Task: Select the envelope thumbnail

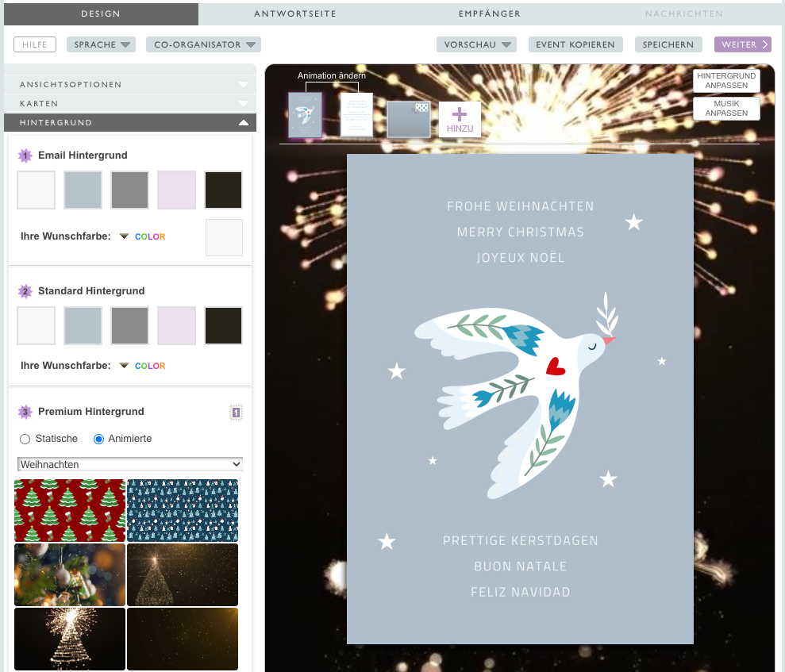Action: pos(409,119)
